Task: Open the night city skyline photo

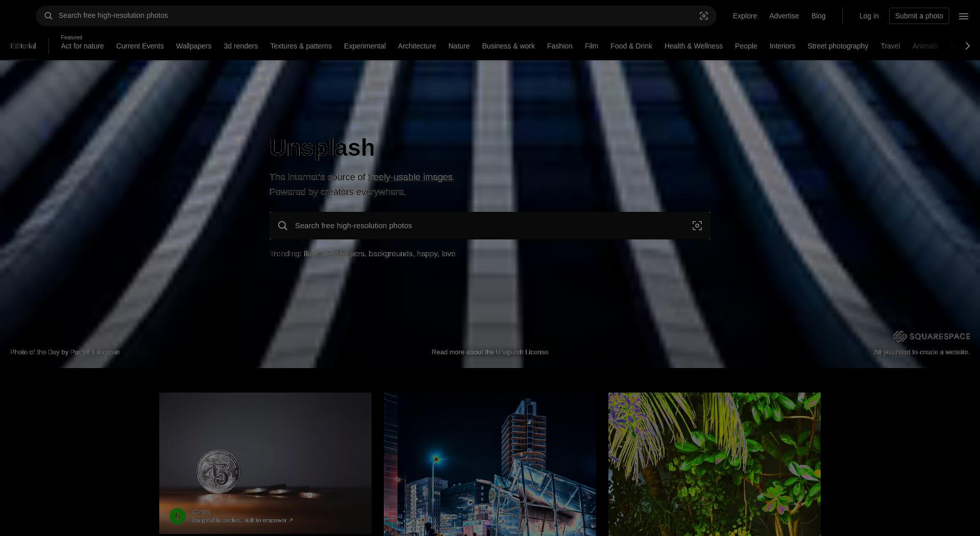Action: point(490,464)
